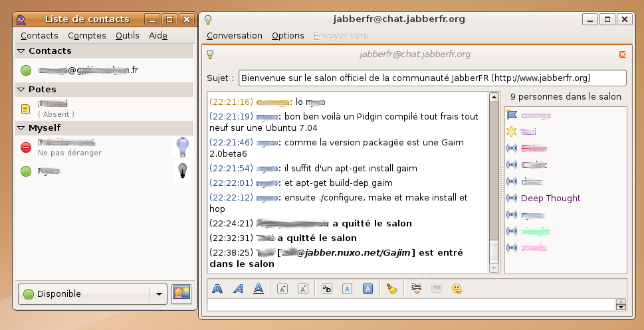The image size is (644, 330).
Task: Open the Comptes menu
Action: click(86, 36)
